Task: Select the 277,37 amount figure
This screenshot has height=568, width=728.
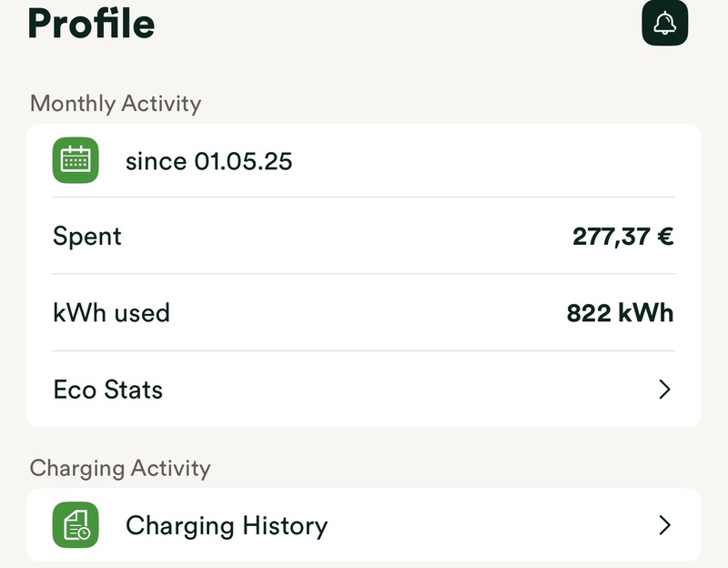Action: [610, 237]
